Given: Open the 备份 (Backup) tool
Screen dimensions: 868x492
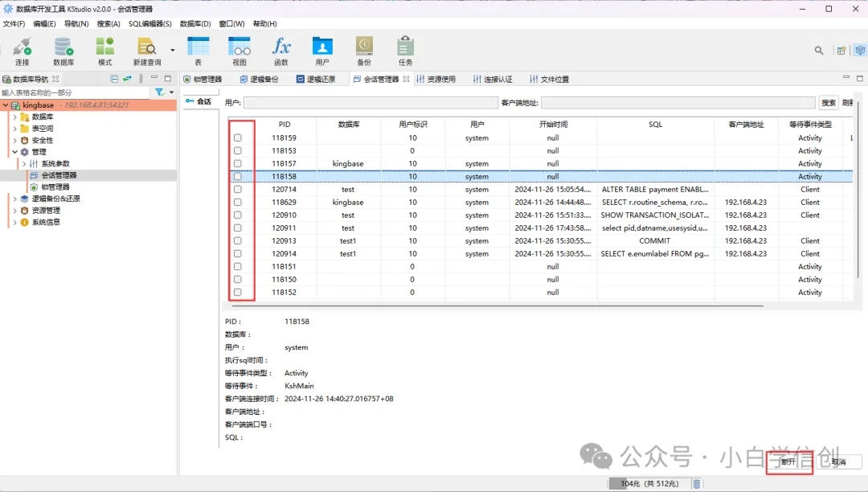Looking at the screenshot, I should 363,51.
